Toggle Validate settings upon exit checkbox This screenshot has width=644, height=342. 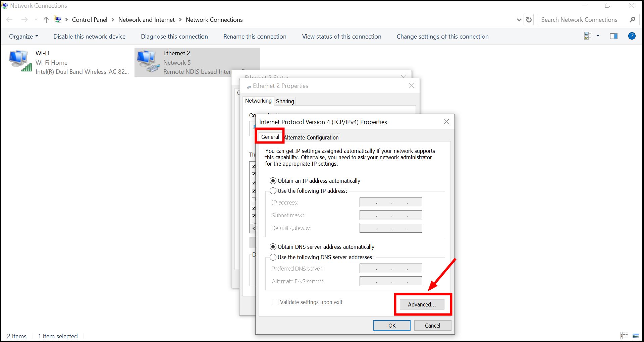tap(275, 302)
